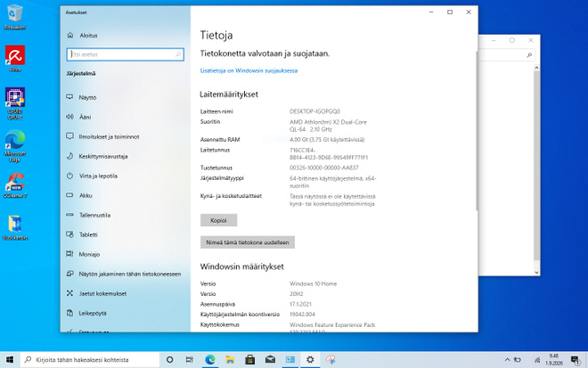Open Task View from the taskbar
This screenshot has width=588, height=368.
tap(190, 360)
